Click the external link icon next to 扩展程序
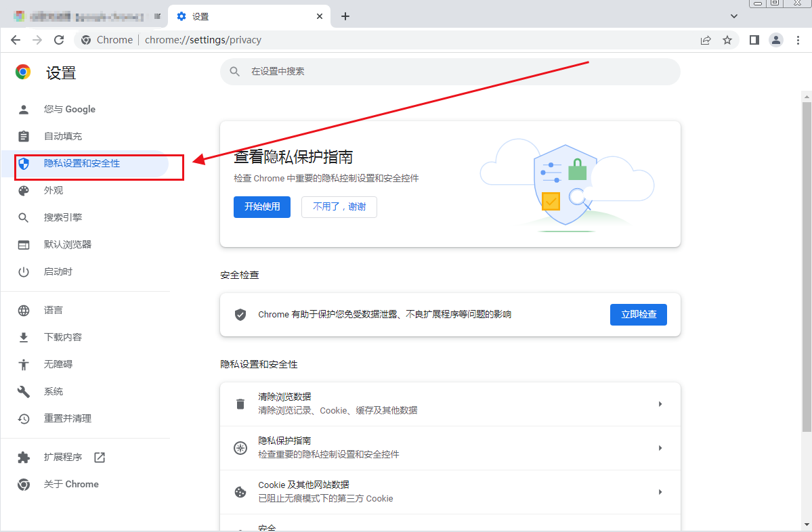This screenshot has width=812, height=532. coord(100,457)
